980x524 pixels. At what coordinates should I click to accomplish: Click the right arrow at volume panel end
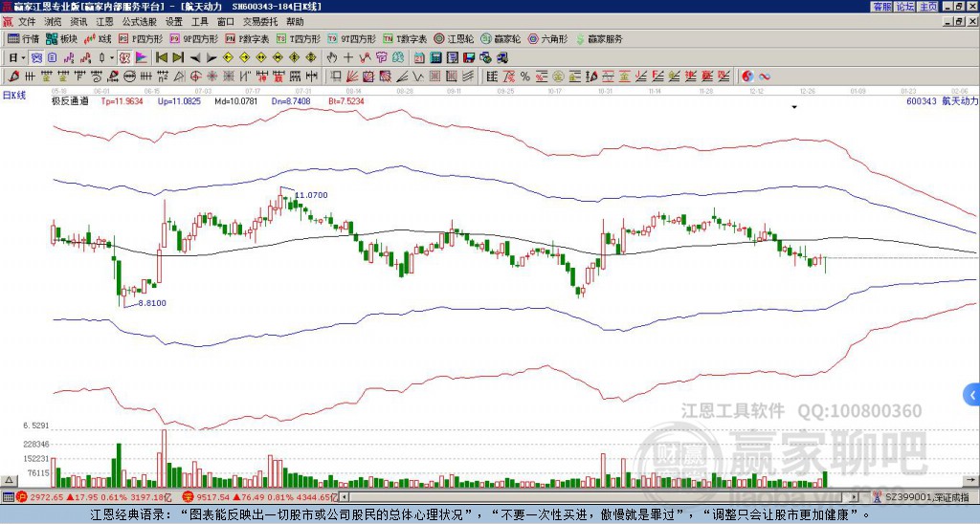click(x=972, y=480)
